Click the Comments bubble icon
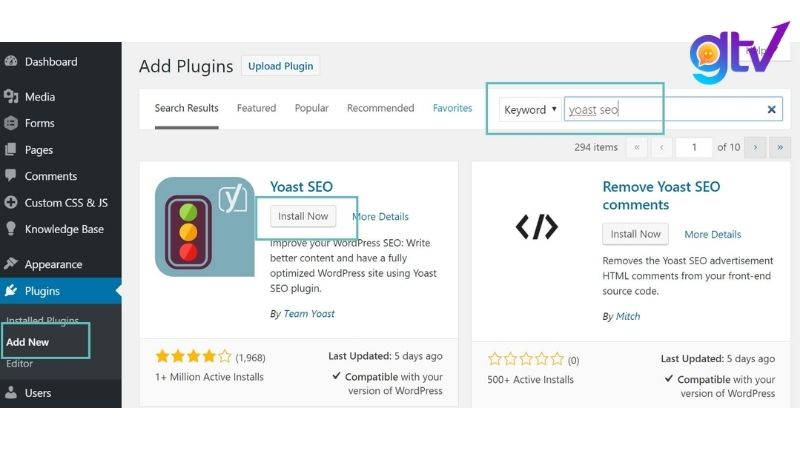The image size is (800, 450). coord(11,176)
